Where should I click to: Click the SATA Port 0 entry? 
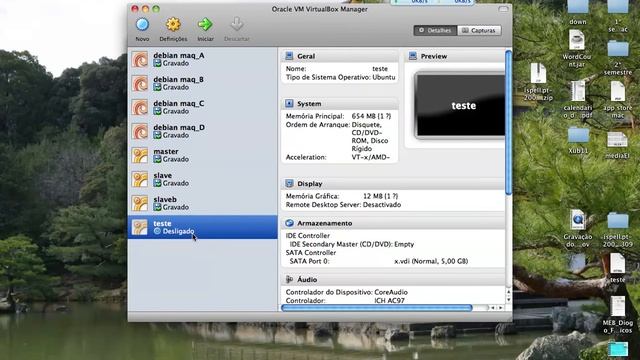point(378,261)
